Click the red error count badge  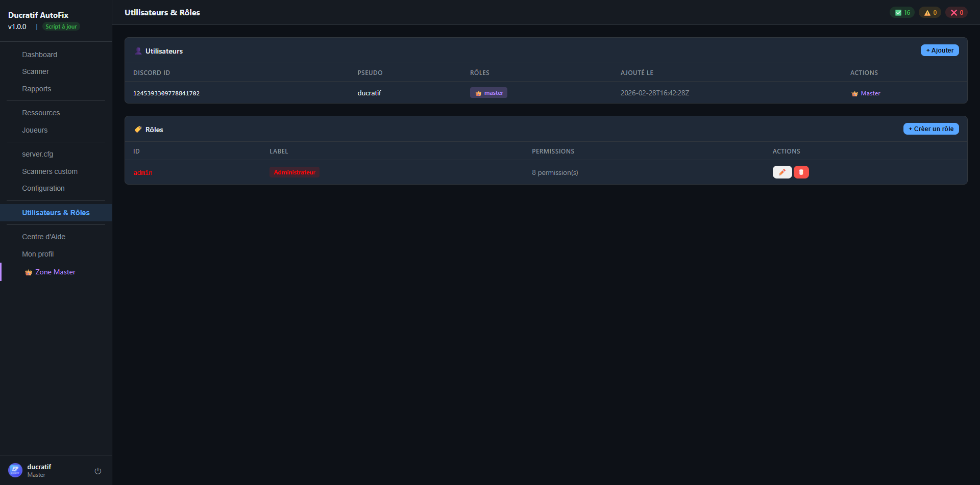957,12
